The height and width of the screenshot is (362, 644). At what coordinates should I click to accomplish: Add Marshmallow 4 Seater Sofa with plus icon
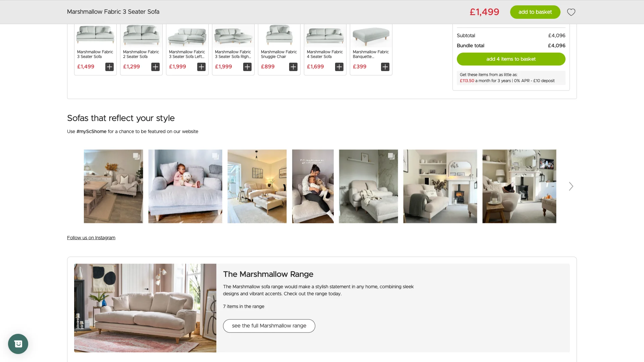pyautogui.click(x=339, y=67)
